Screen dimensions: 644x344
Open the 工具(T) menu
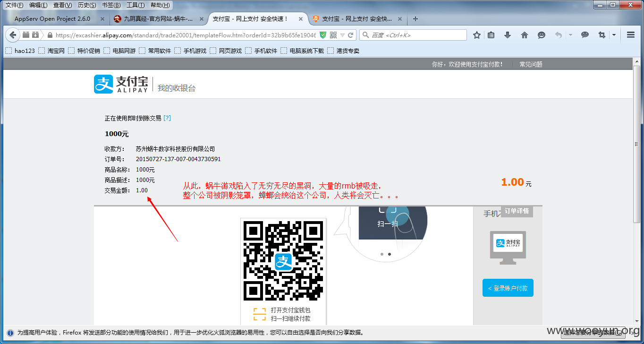pyautogui.click(x=136, y=5)
